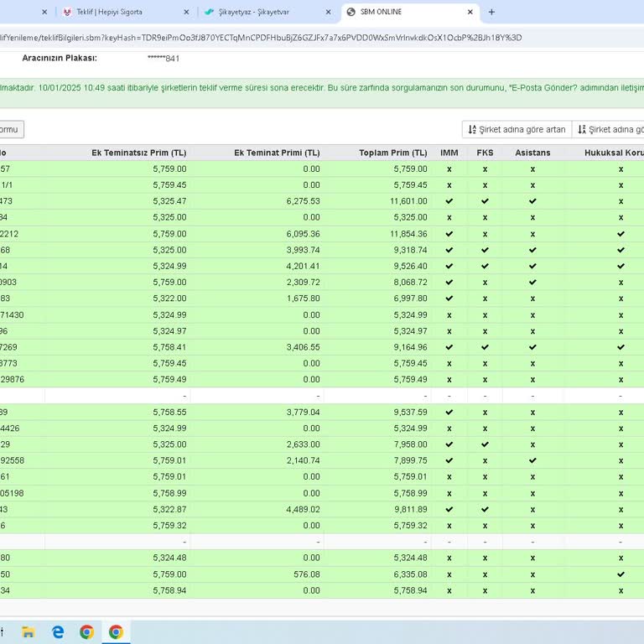644x644 pixels.
Task: Click the Hepiyi Sigorta tab favicon
Action: point(67,12)
